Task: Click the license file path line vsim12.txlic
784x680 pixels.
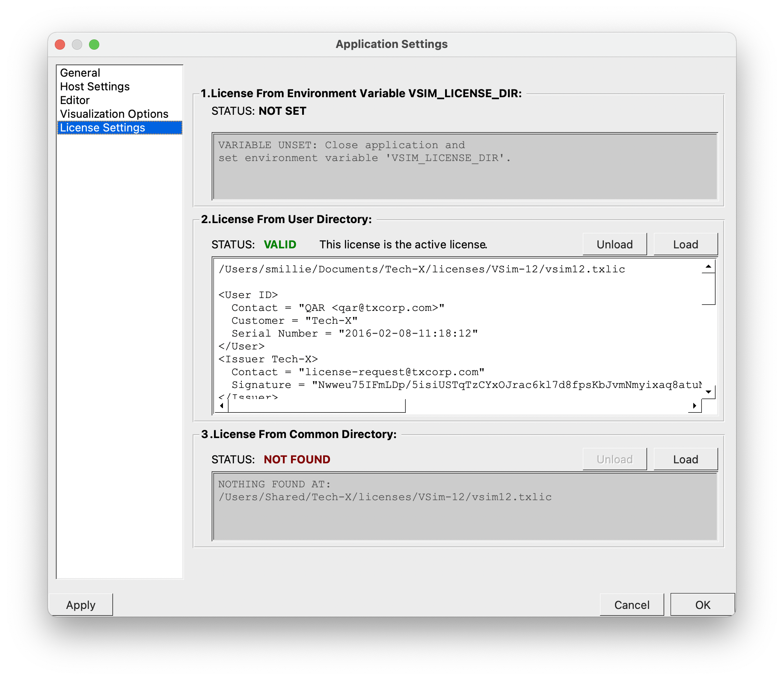Action: 422,269
